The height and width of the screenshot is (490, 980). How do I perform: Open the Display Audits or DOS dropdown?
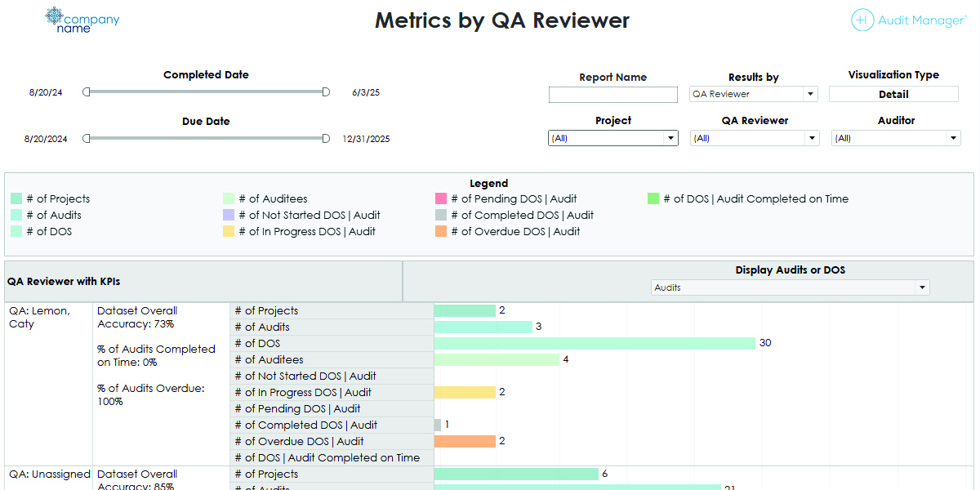pyautogui.click(x=790, y=287)
